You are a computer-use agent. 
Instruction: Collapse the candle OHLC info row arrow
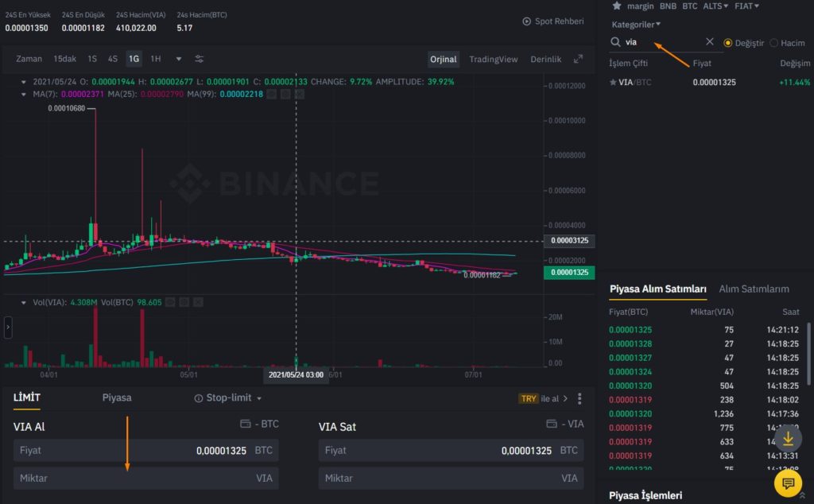pos(23,82)
